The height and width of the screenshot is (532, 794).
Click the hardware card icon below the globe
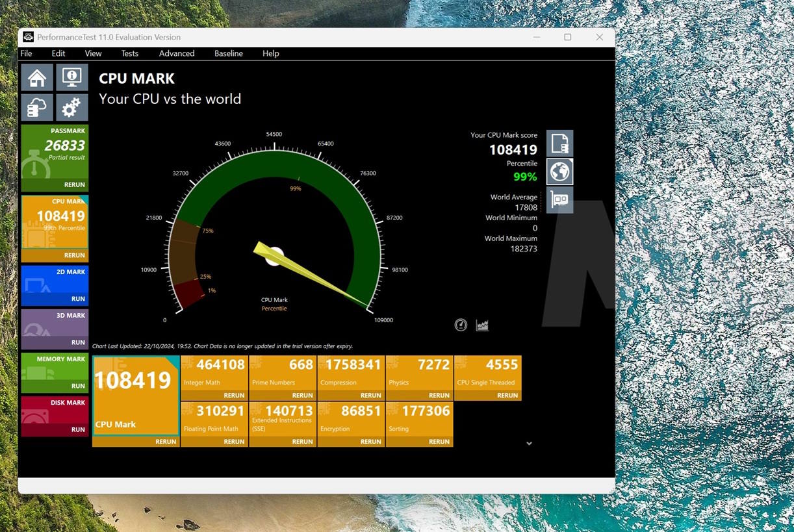pos(559,199)
